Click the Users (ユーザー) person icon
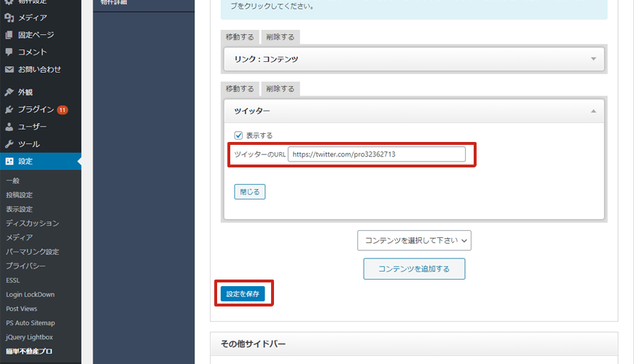 click(9, 127)
